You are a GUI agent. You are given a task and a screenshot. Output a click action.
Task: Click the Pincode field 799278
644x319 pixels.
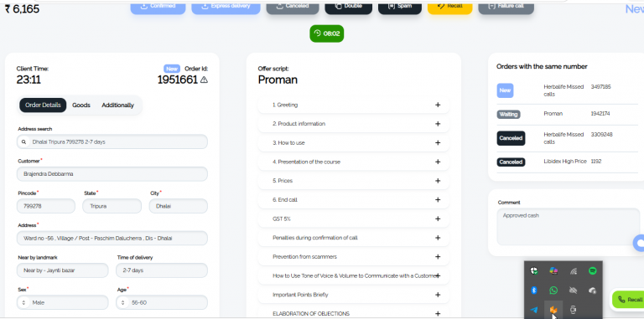pos(46,206)
